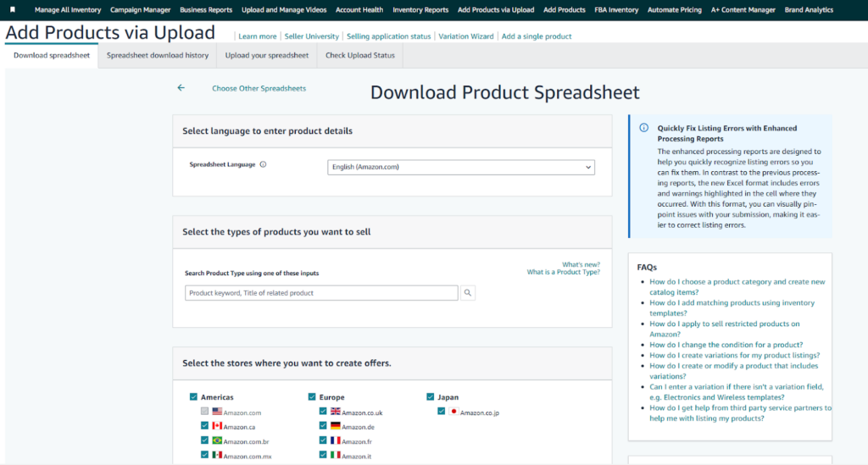
Task: Click the info icon next to Spreadsheet Language
Action: coord(263,165)
